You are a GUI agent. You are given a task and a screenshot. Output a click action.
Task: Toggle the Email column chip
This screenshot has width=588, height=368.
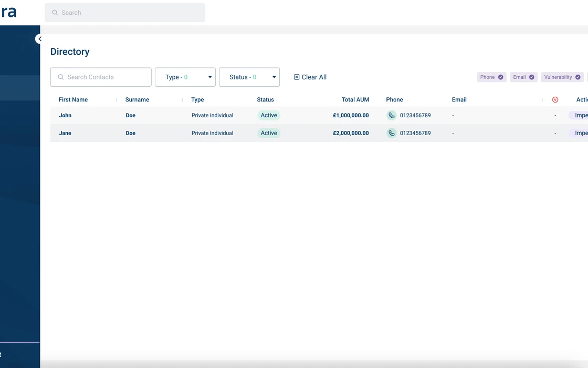(x=523, y=77)
